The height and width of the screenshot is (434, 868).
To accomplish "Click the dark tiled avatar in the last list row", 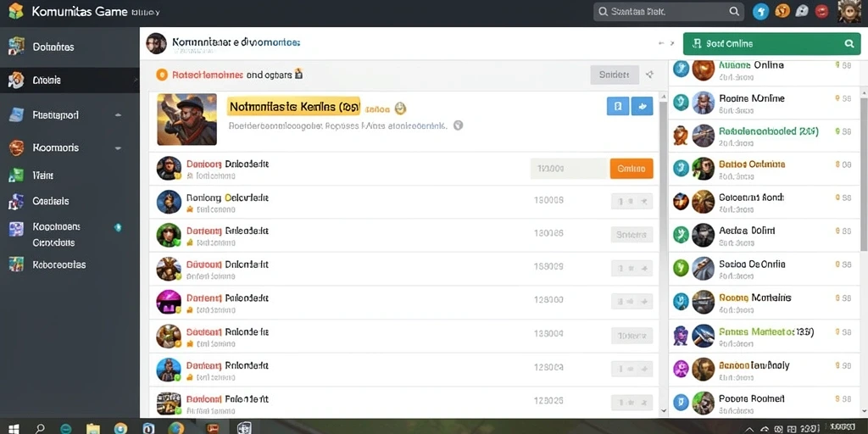I will pyautogui.click(x=169, y=403).
